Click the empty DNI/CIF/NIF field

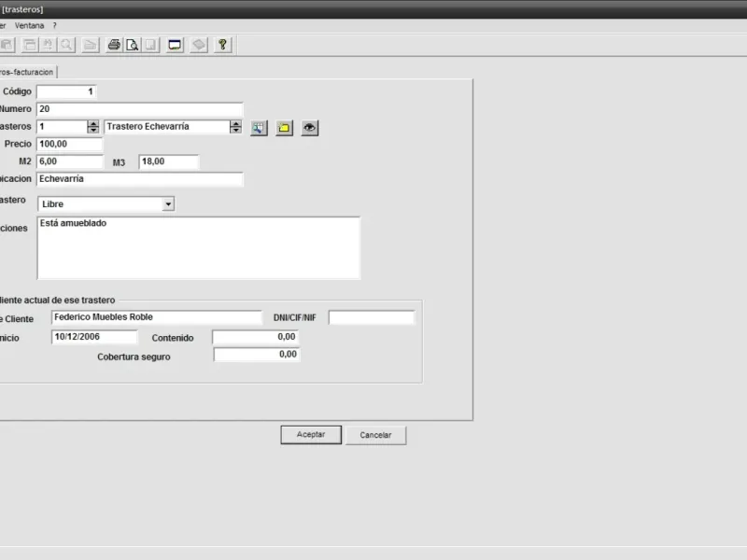[x=372, y=317]
